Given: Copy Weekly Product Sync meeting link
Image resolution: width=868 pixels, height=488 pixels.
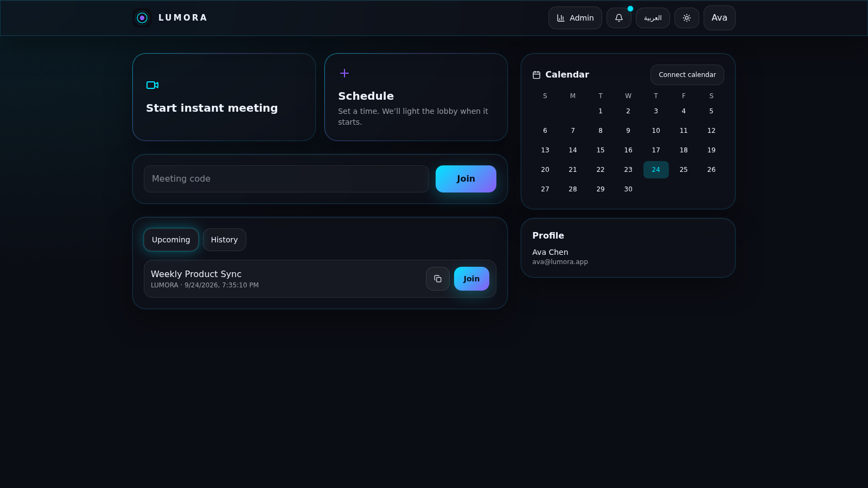Looking at the screenshot, I should pyautogui.click(x=438, y=279).
